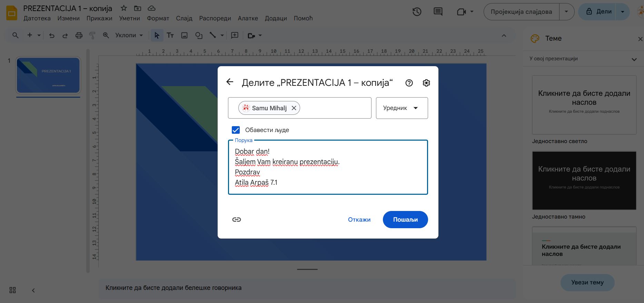This screenshot has height=303, width=644.
Task: Click the Откажи button
Action: coord(359,220)
